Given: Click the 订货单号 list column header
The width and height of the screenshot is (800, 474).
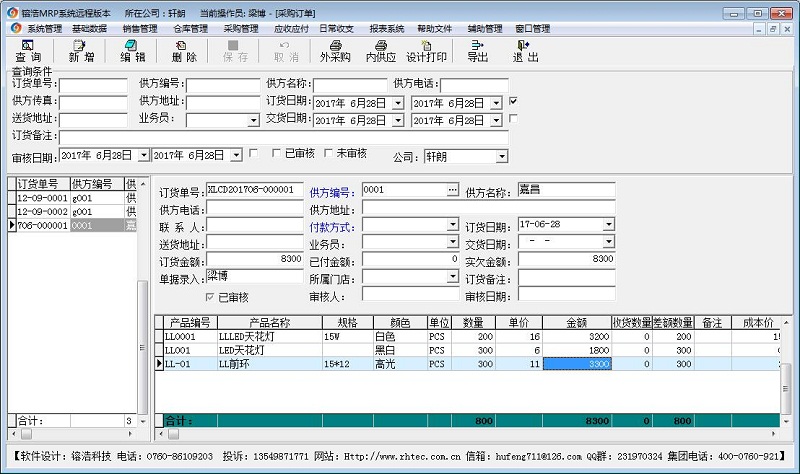Looking at the screenshot, I should 43,184.
